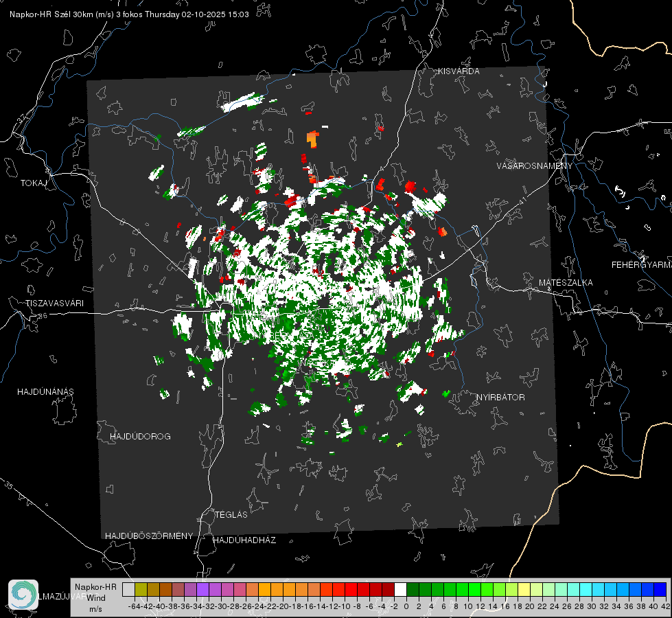The height and width of the screenshot is (618, 672).
Task: Click the 20 value on the legend scale
Action: [x=530, y=606]
